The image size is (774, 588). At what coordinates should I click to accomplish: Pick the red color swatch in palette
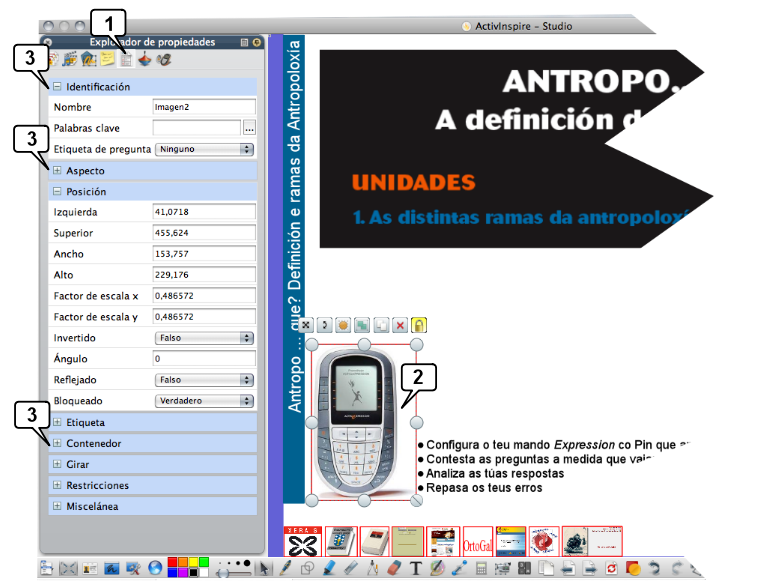pos(173,562)
